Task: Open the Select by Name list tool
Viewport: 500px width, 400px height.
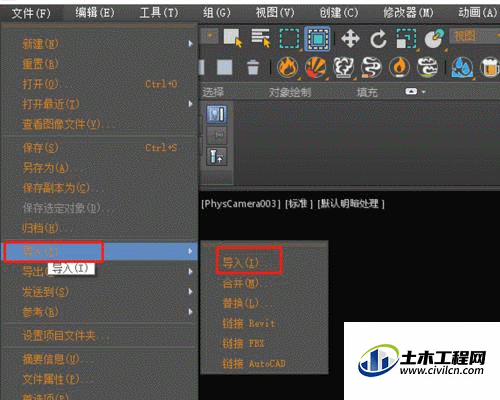Action: (261, 38)
